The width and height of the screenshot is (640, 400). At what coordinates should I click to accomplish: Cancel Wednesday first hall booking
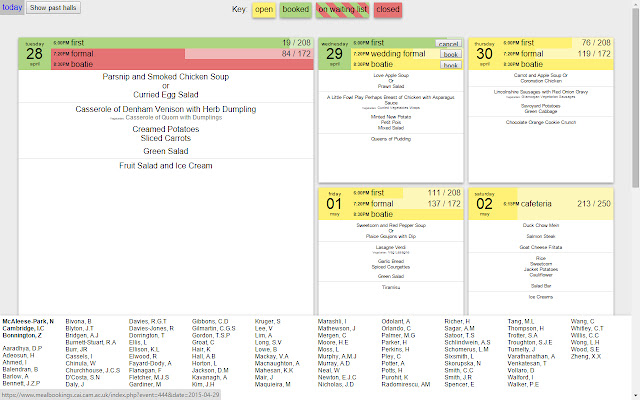pos(448,43)
